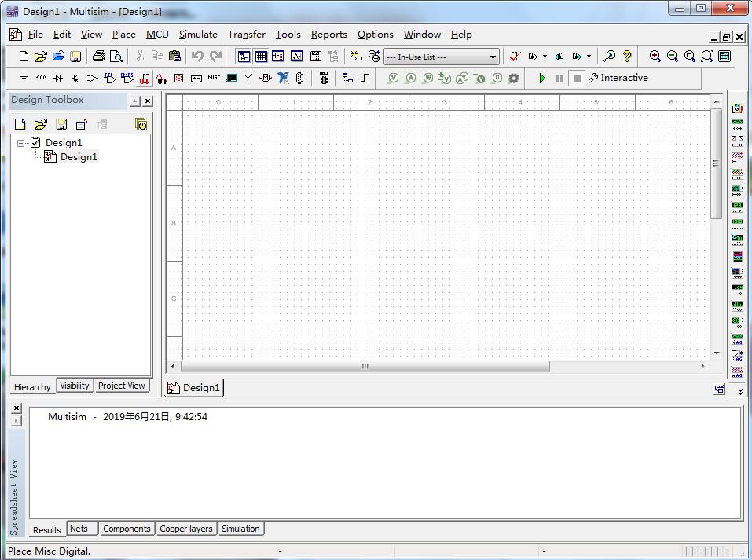Image resolution: width=752 pixels, height=560 pixels.
Task: Open the Grapher view icon
Action: tap(296, 57)
